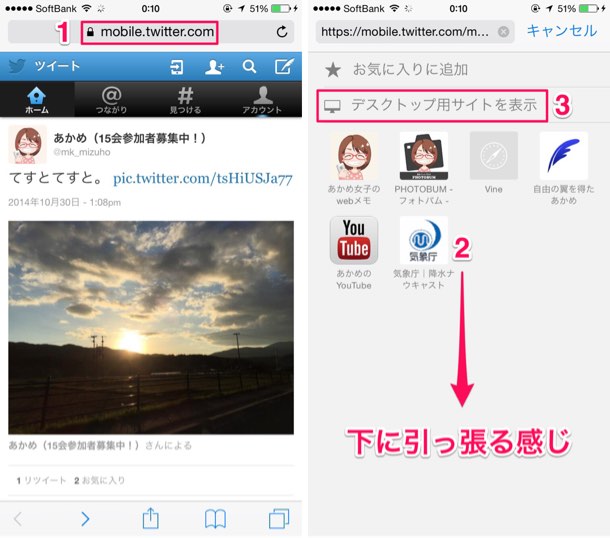This screenshot has width=610, height=538.
Task: Tap キャンセル button
Action: tap(562, 31)
